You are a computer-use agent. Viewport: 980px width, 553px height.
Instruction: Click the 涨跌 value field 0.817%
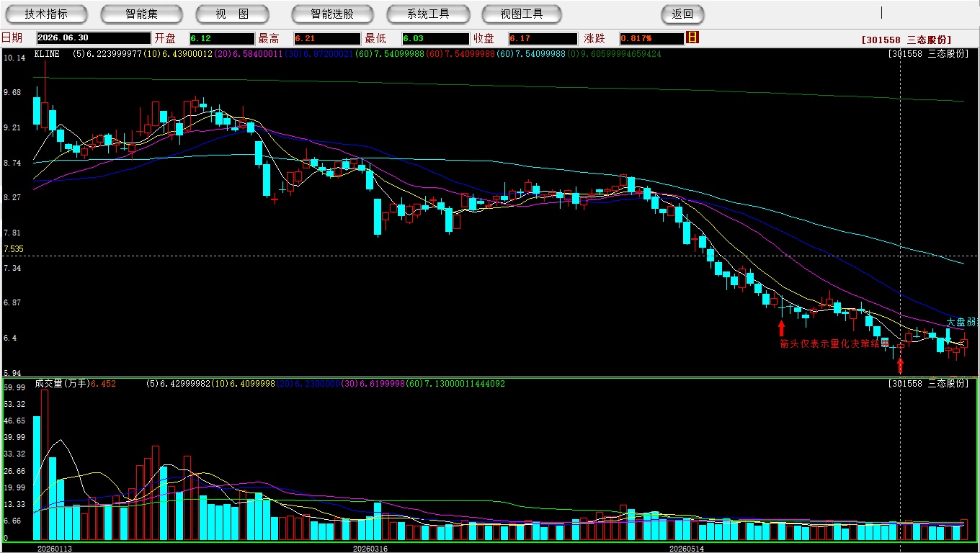tap(651, 38)
